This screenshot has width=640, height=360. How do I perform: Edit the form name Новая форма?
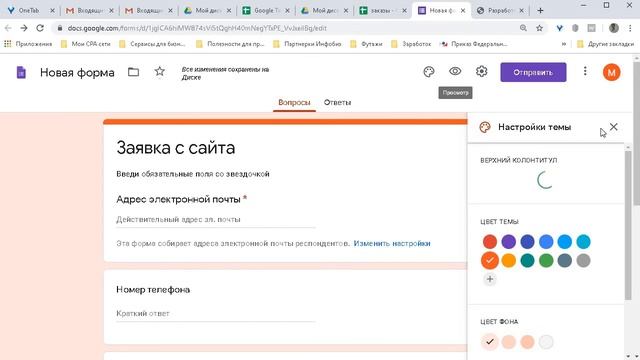pos(77,73)
